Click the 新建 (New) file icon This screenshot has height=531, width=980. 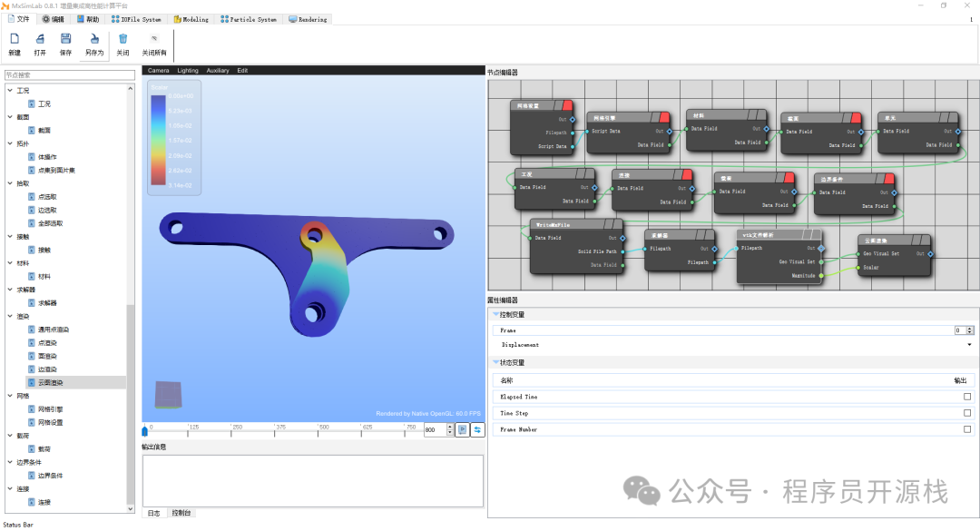tap(14, 39)
